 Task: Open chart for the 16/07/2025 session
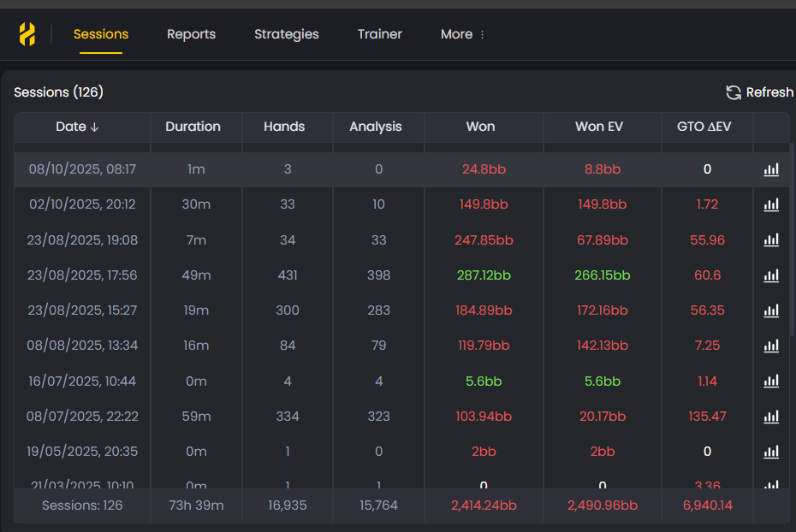771,381
